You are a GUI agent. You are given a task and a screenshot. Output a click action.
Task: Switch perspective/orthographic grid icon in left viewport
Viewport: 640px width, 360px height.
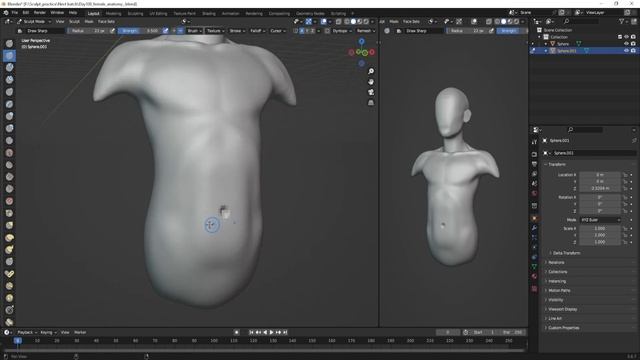coord(371,103)
